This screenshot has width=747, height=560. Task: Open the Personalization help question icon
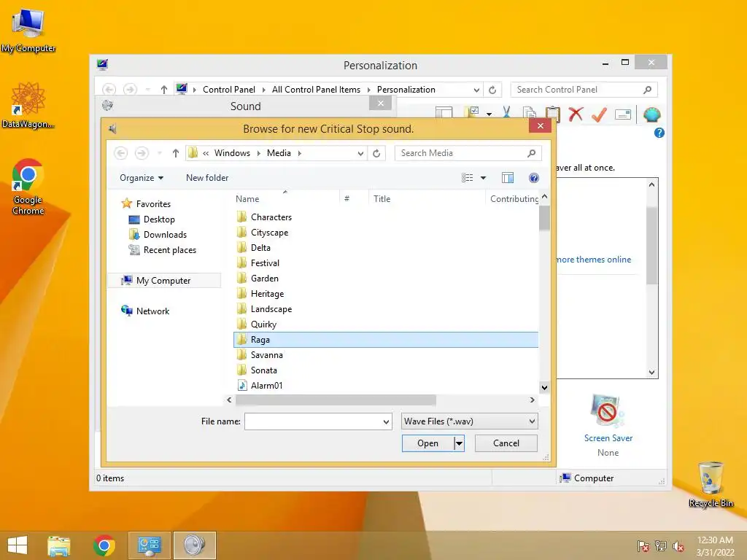pyautogui.click(x=659, y=133)
